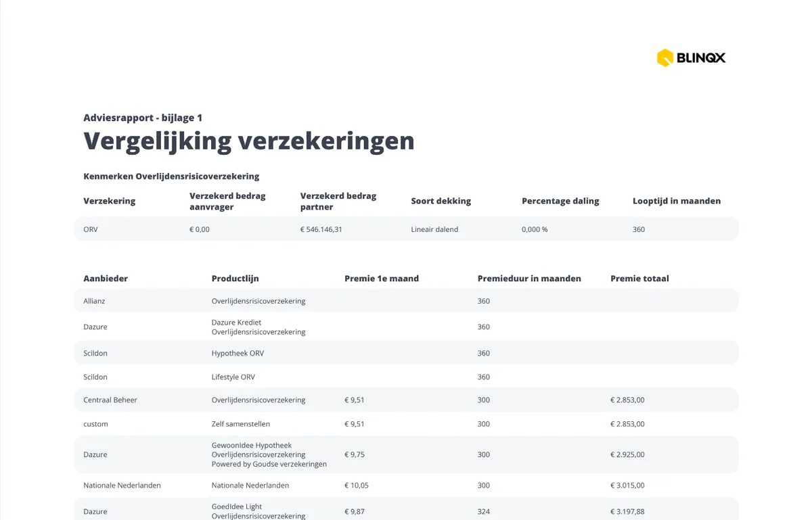Click 'Adviesrapport - bijlage 1' subtitle

point(143,118)
